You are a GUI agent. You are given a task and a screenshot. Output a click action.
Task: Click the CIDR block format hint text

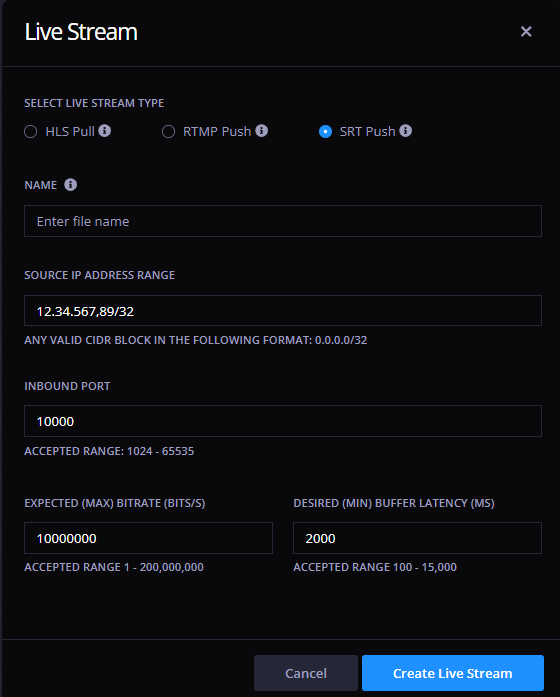[x=196, y=340]
